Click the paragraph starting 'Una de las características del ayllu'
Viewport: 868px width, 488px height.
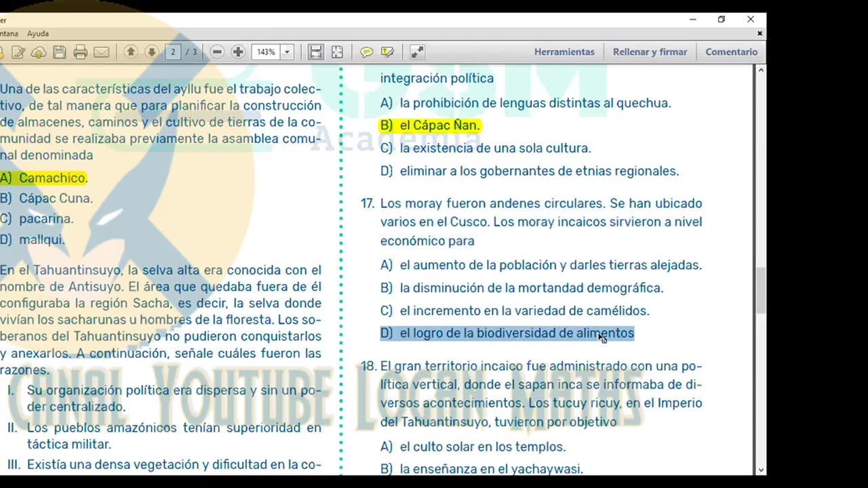tap(161, 122)
